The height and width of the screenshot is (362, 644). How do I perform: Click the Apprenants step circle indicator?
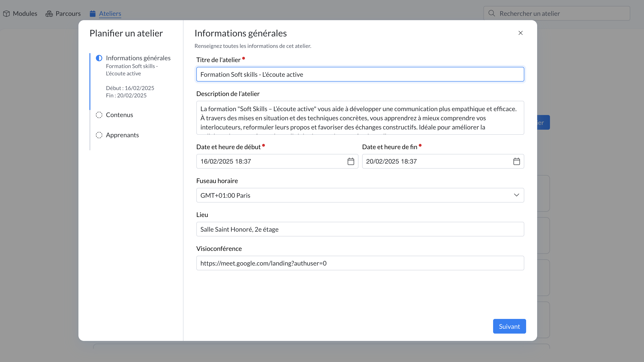99,135
